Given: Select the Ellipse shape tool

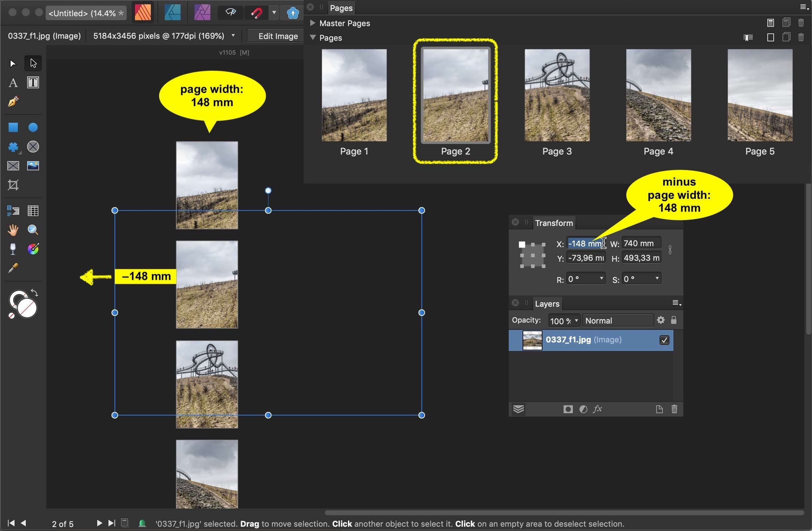Looking at the screenshot, I should (33, 127).
